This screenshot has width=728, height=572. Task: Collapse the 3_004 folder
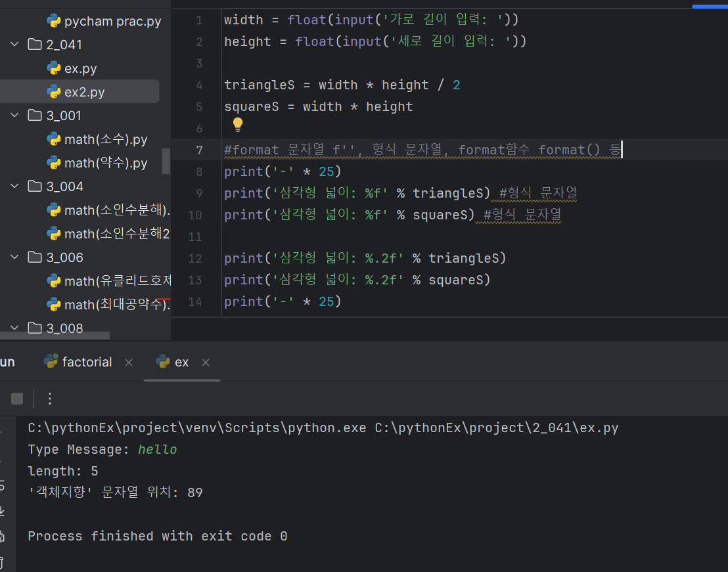(15, 186)
